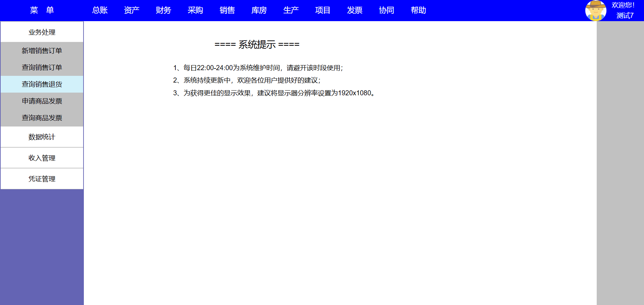
Task: Open the 资产 menu
Action: pos(131,10)
